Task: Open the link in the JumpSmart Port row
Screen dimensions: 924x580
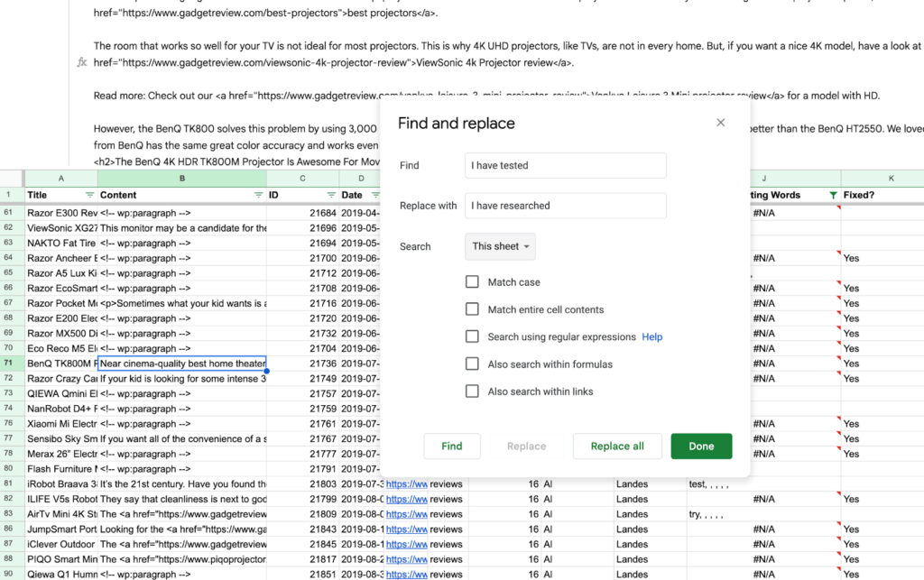Action: pos(407,529)
